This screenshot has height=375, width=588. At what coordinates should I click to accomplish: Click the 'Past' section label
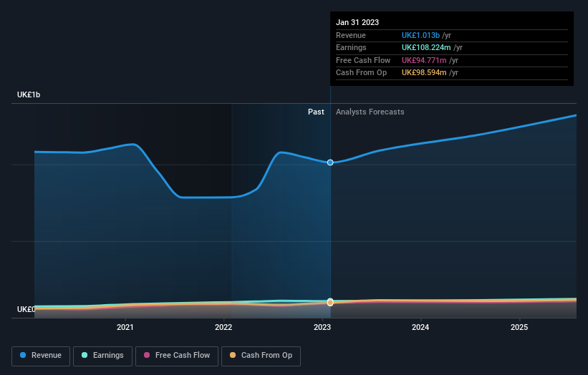point(316,112)
